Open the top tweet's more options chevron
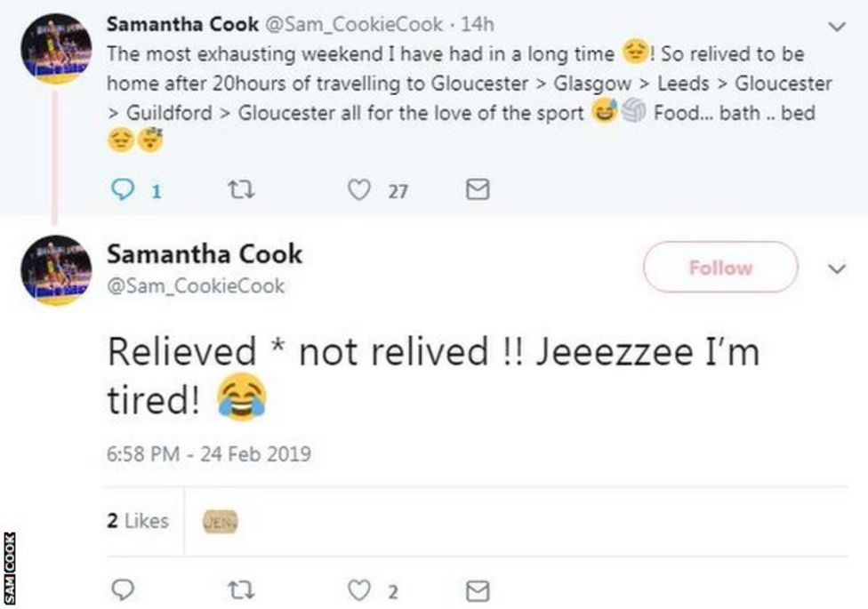This screenshot has width=868, height=609. pos(836,28)
